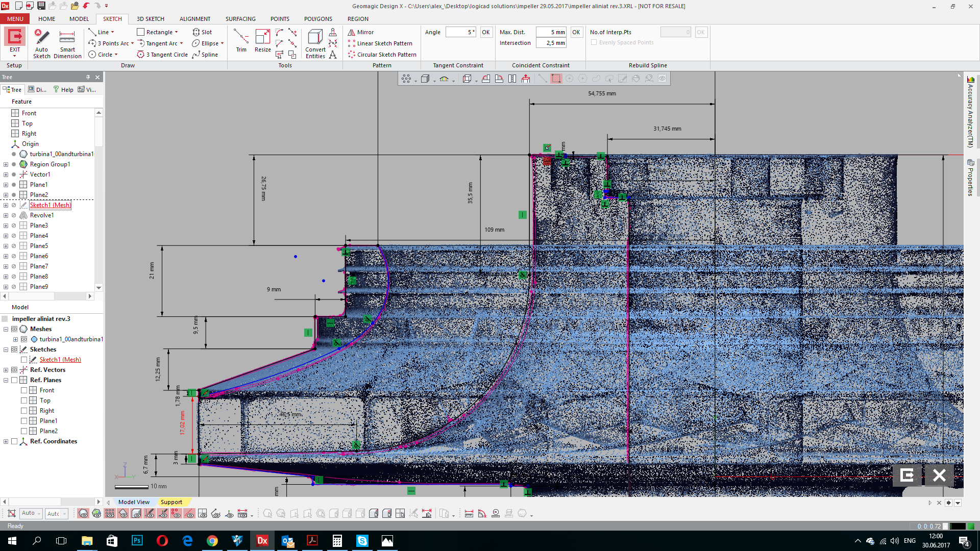This screenshot has width=980, height=551.
Task: Select the Circle draw tool
Action: point(101,55)
